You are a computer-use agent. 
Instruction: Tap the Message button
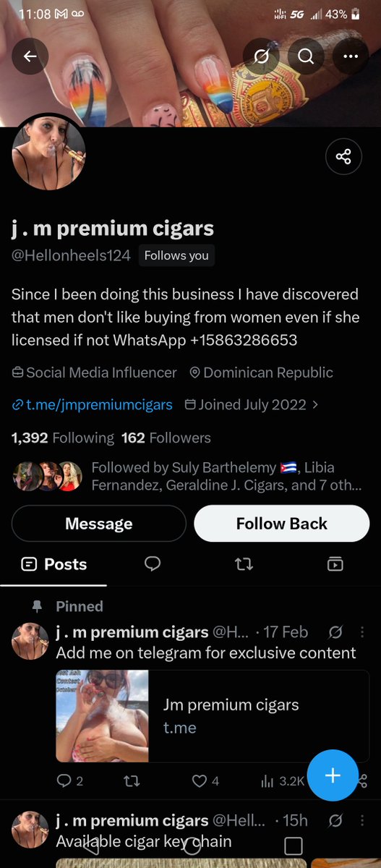[99, 524]
